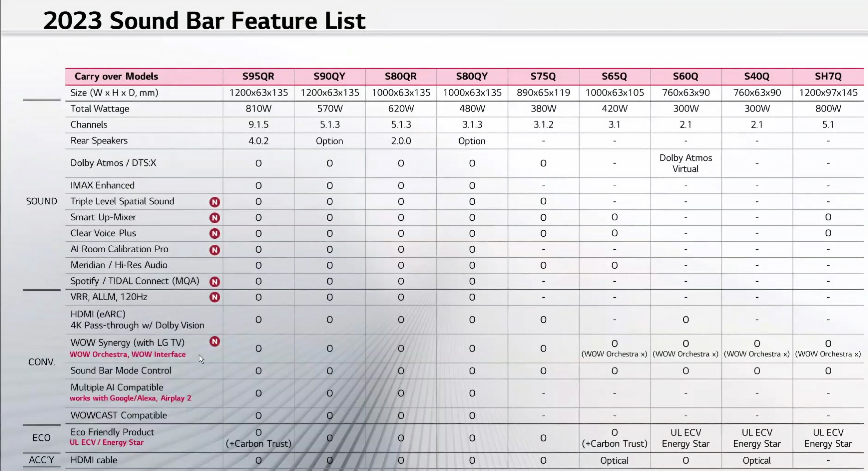
Task: Click the 620W wattage cell
Action: pyautogui.click(x=401, y=108)
